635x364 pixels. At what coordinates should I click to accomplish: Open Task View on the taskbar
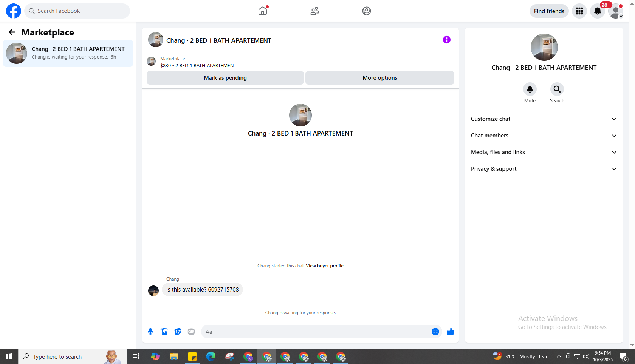pos(136,356)
